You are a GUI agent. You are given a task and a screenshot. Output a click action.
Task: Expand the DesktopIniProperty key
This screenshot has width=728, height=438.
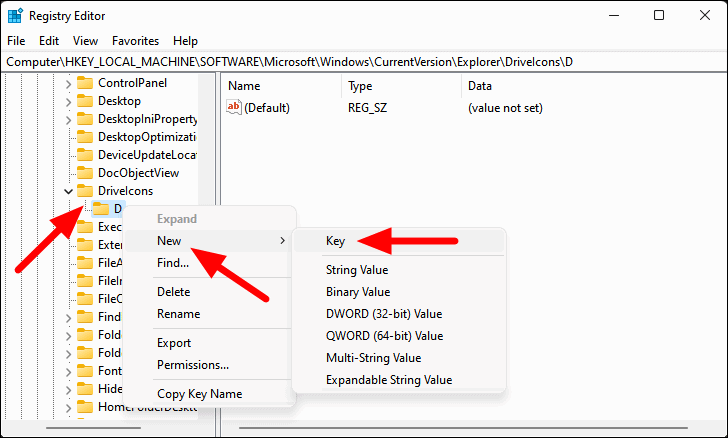(x=68, y=120)
